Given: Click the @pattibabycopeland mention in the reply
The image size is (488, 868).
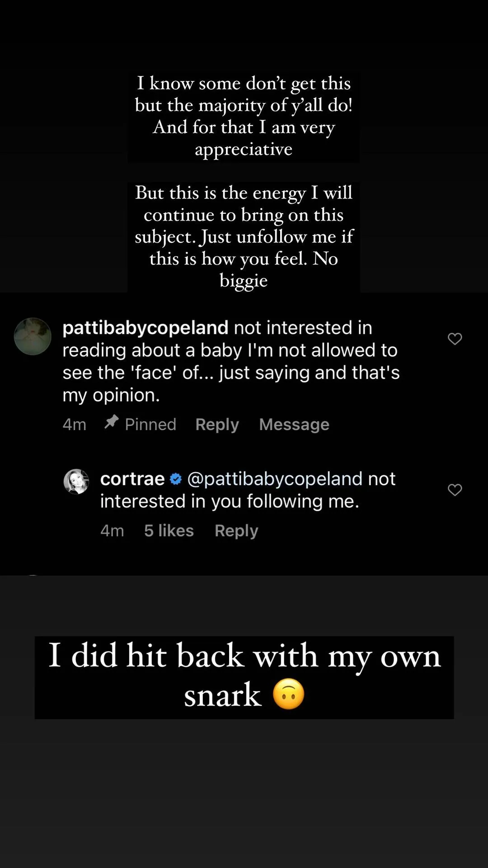Looking at the screenshot, I should [275, 479].
